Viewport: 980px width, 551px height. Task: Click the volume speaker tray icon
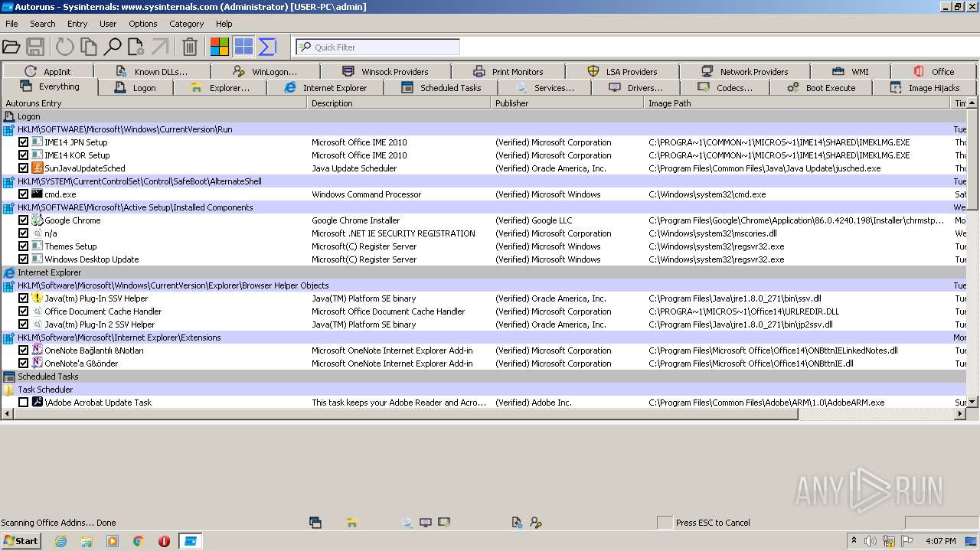871,541
